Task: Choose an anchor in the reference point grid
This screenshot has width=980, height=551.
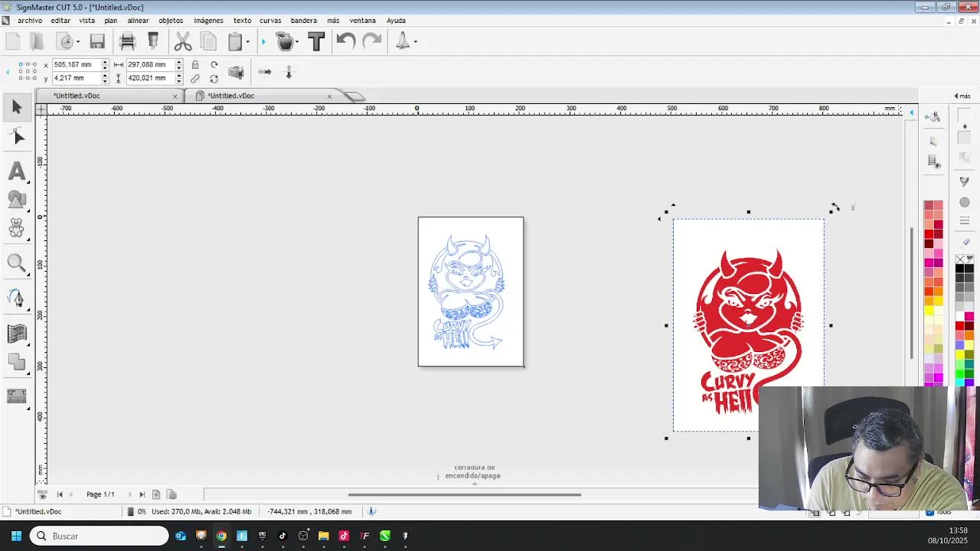Action: pos(28,71)
